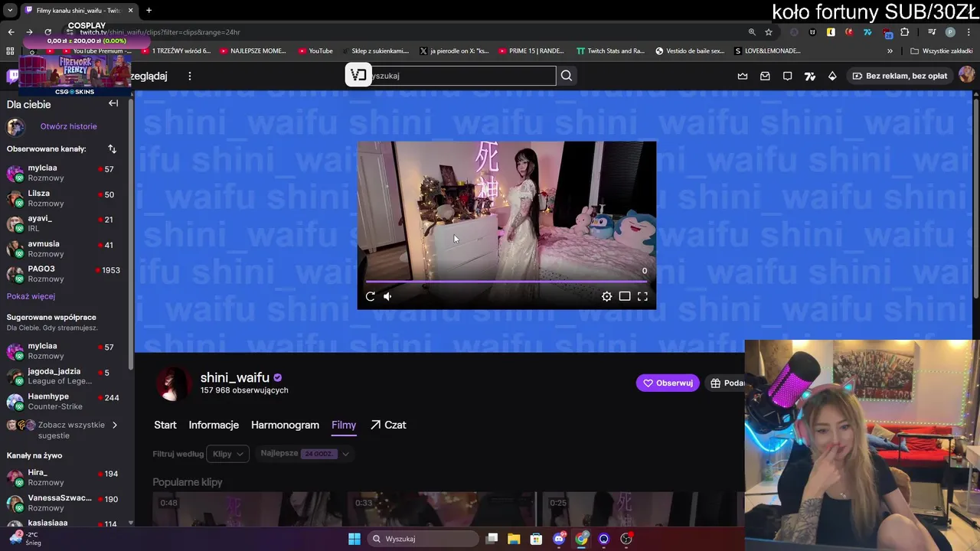This screenshot has width=980, height=551.
Task: Open OBS Studio from the taskbar
Action: click(626, 539)
